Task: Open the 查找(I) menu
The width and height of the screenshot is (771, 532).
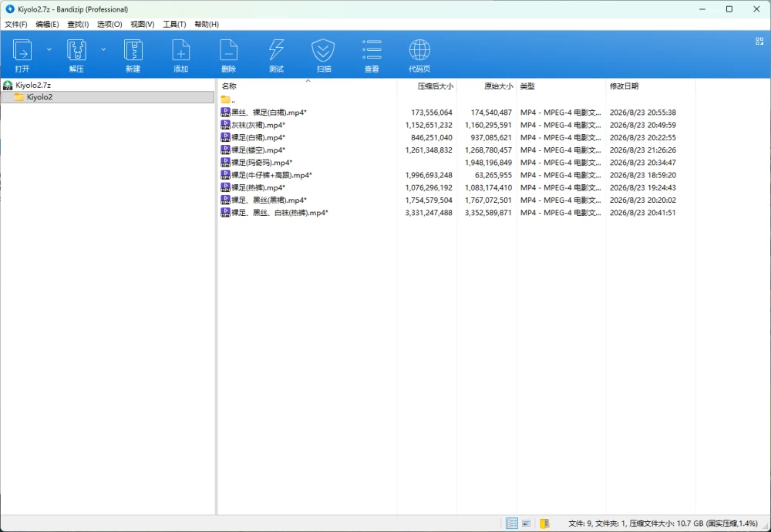Action: click(x=78, y=24)
